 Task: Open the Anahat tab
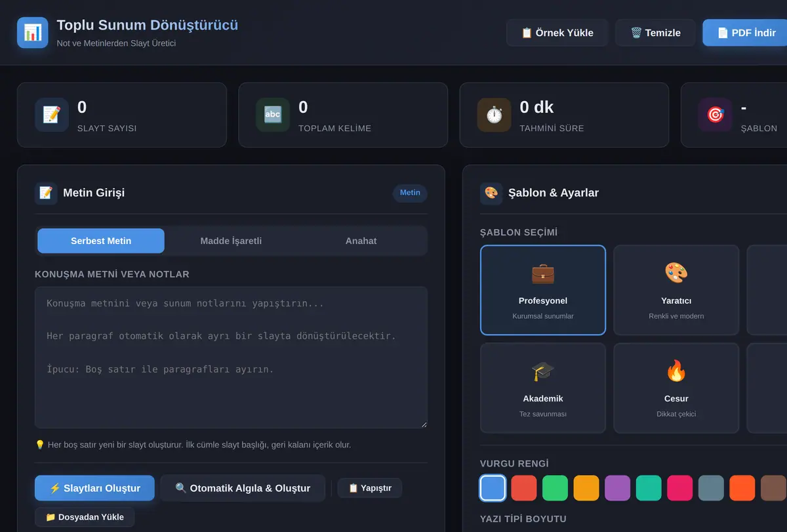[361, 241]
